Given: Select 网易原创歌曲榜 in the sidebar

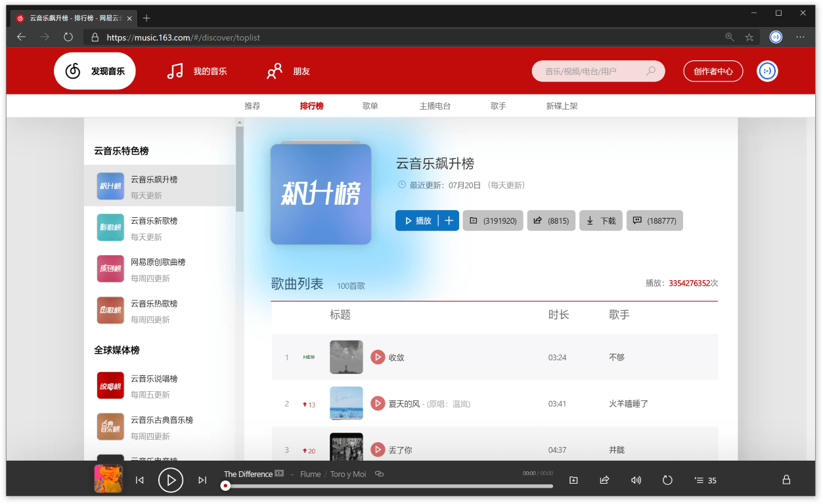Looking at the screenshot, I should (160, 269).
